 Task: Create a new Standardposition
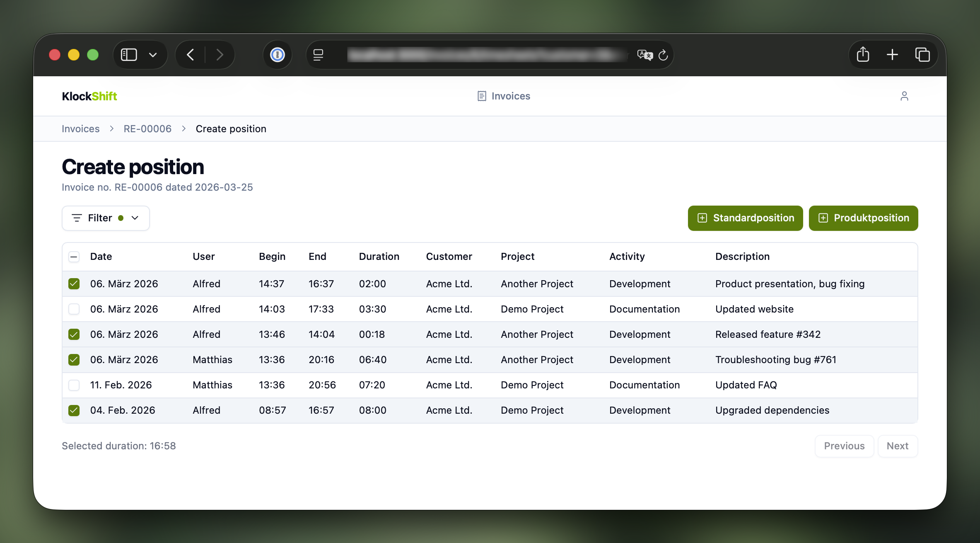point(745,218)
